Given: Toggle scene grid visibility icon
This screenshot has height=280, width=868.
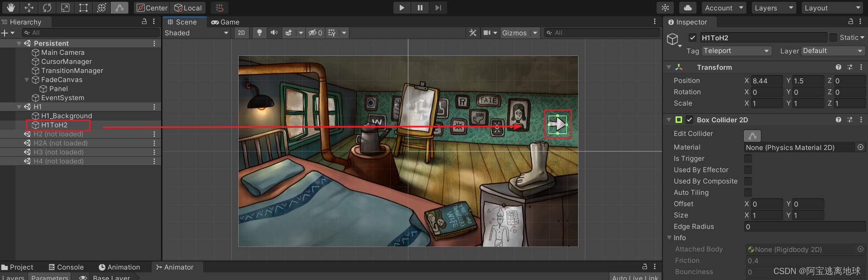Looking at the screenshot, I should [x=332, y=33].
